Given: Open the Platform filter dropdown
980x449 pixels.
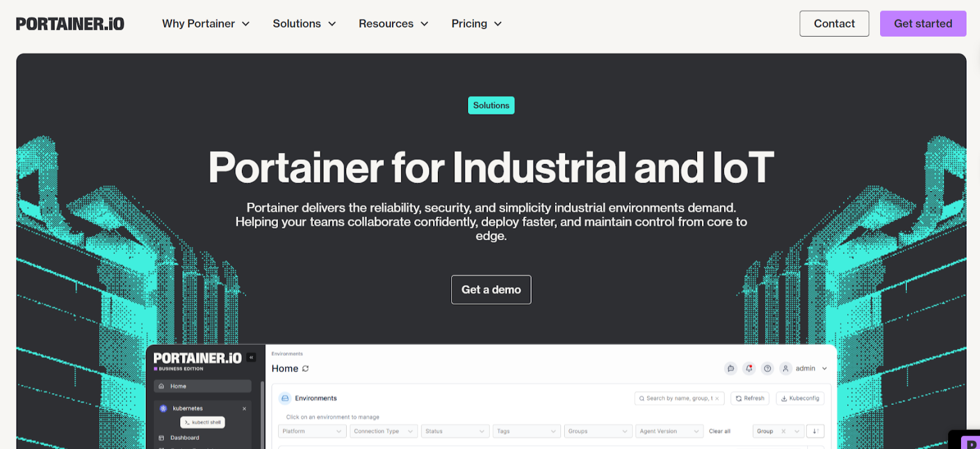Looking at the screenshot, I should click(x=312, y=431).
